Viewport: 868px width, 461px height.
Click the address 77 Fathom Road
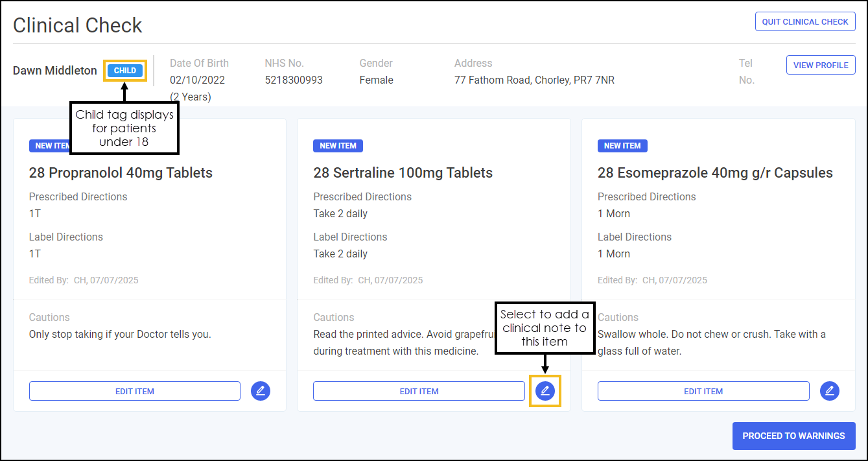[534, 80]
